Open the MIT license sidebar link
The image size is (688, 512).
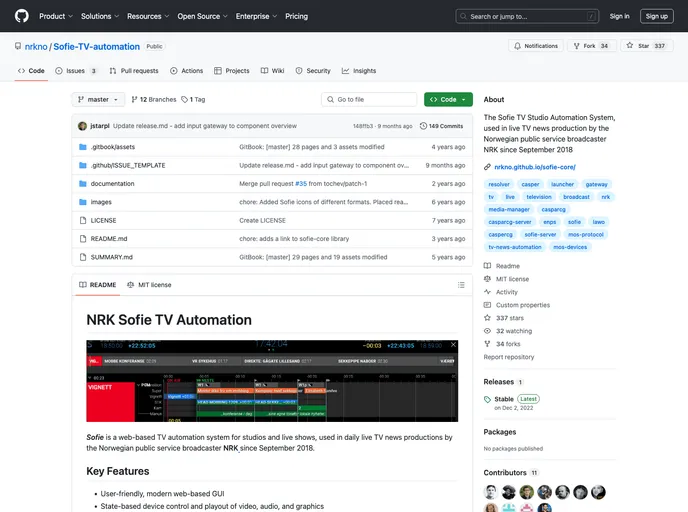pyautogui.click(x=506, y=279)
